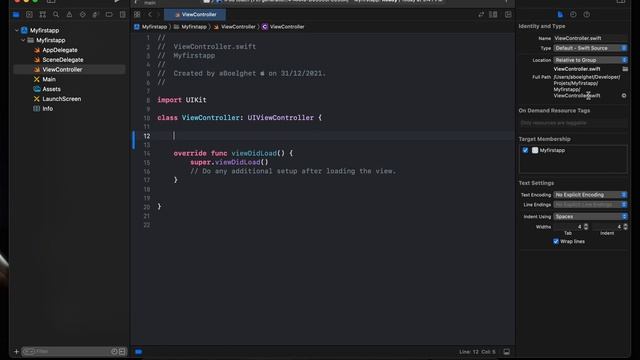Collapse the Myfirstapp project root
Viewport: 640px width, 360px height.
(17, 30)
